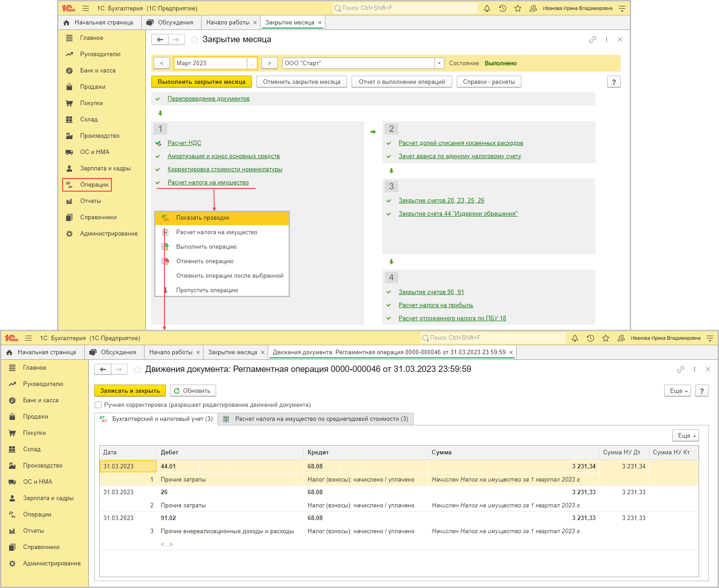This screenshot has height=588, width=719.
Task: Click search field in bottom window
Action: click(x=493, y=338)
